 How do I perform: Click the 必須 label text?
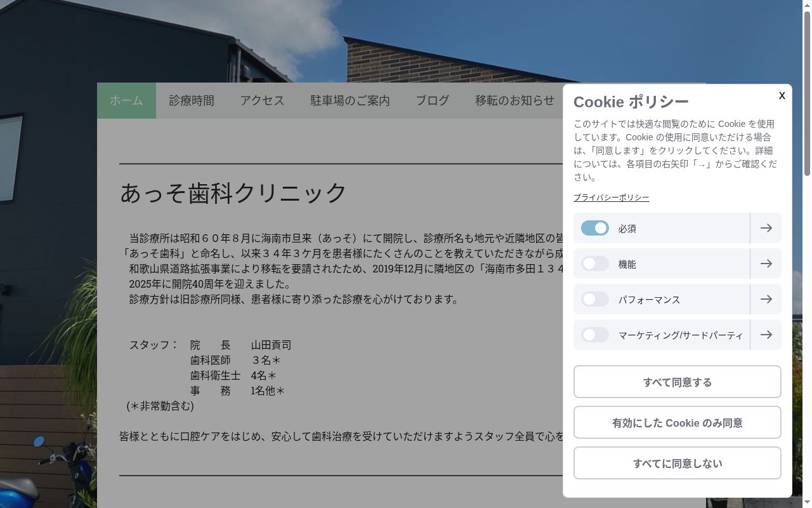[627, 229]
